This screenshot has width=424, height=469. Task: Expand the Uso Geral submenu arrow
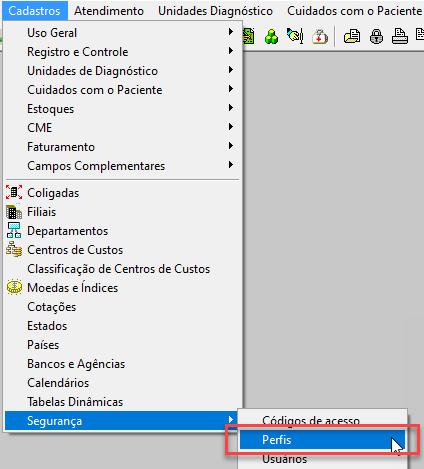coord(231,32)
